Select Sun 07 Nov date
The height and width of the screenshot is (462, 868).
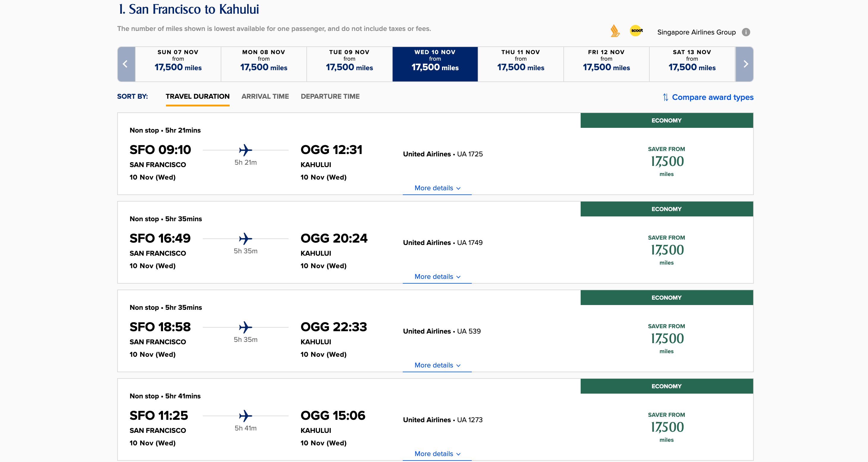(x=178, y=64)
